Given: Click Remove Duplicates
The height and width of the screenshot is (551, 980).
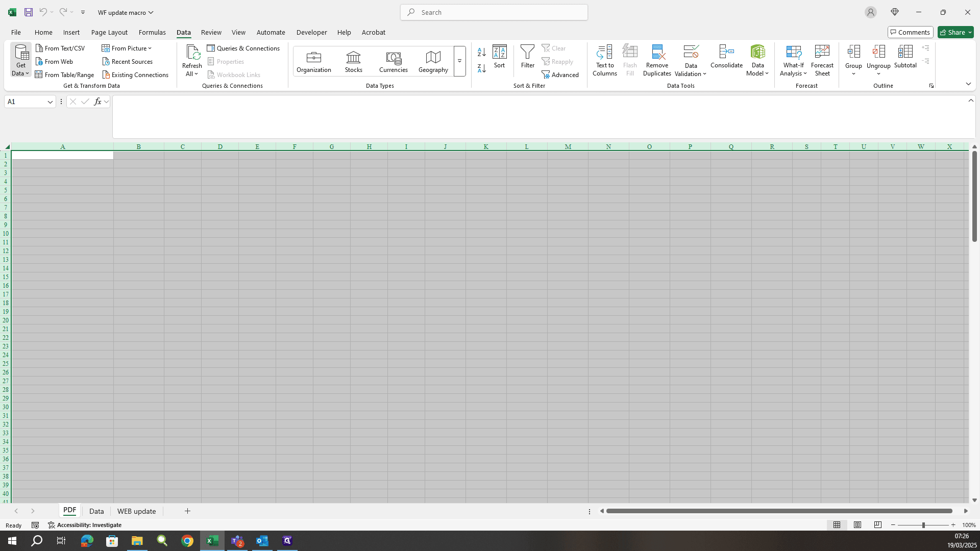Looking at the screenshot, I should (657, 61).
